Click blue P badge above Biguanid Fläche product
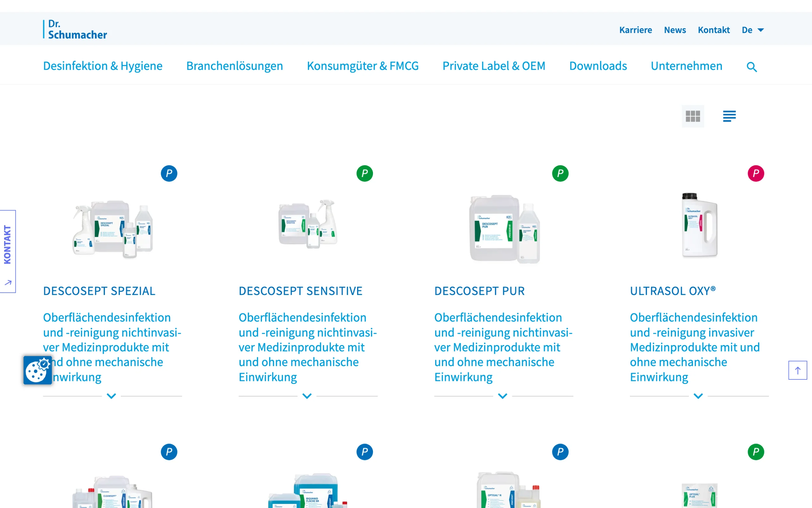This screenshot has height=508, width=812. (365, 452)
